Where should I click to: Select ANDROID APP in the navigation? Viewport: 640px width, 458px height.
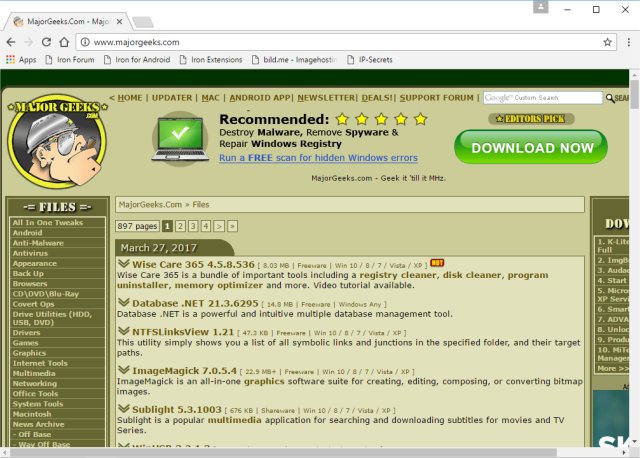tap(260, 98)
